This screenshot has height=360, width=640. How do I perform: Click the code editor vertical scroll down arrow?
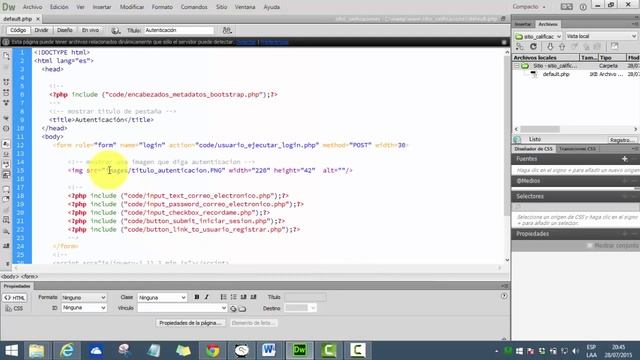click(x=507, y=260)
